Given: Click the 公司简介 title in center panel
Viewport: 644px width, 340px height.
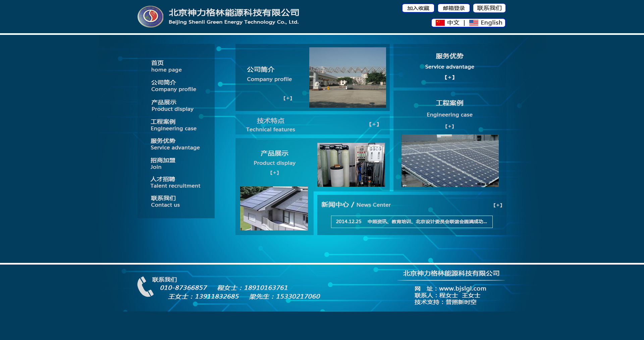Looking at the screenshot, I should 261,69.
